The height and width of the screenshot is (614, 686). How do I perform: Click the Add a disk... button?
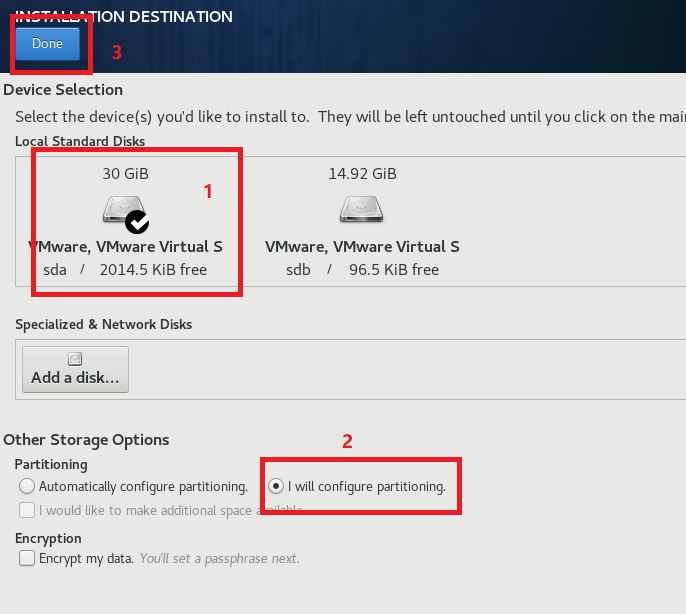click(x=75, y=369)
